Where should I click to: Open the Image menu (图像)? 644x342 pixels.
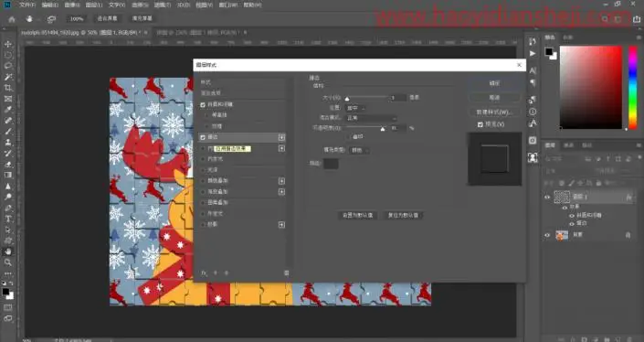pos(72,5)
